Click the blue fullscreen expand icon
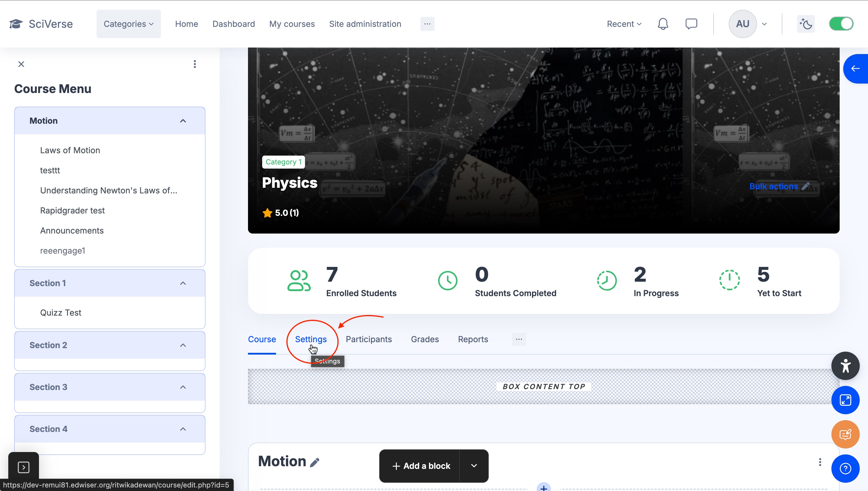Image resolution: width=868 pixels, height=491 pixels. tap(845, 400)
